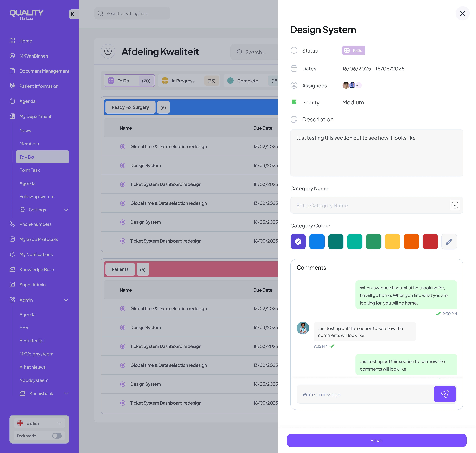This screenshot has width=476, height=453.
Task: Select radio for last Design System row under Ready For Surgery
Action: [123, 222]
